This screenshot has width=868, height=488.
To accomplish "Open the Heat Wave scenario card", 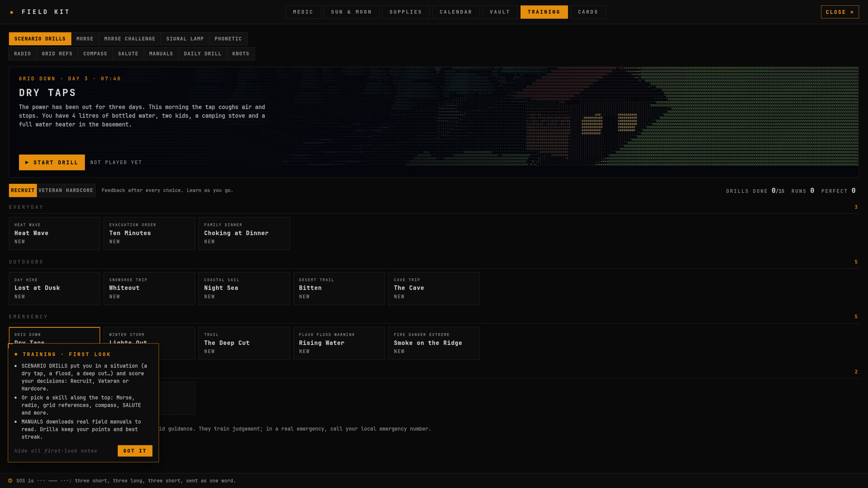I will coord(54,234).
